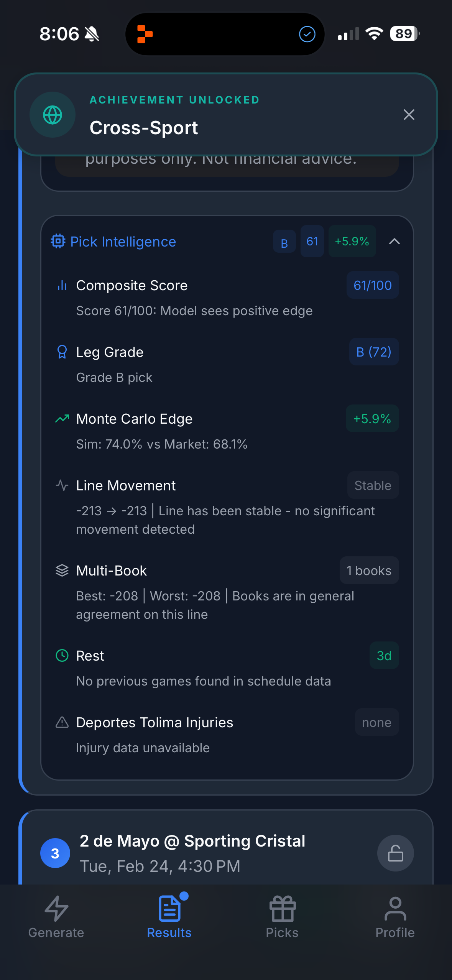452x980 pixels.
Task: Click the Deportes Tolima Injuries warning icon
Action: tap(62, 722)
